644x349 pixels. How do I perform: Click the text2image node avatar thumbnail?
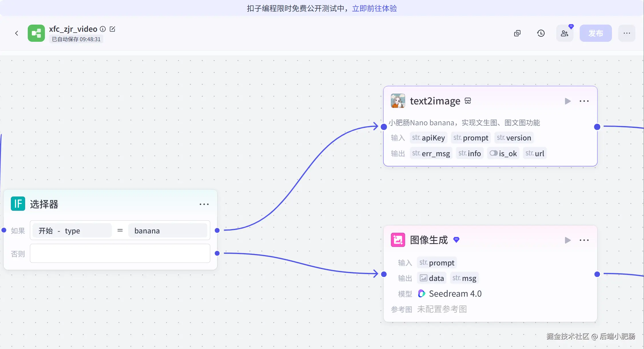click(398, 101)
